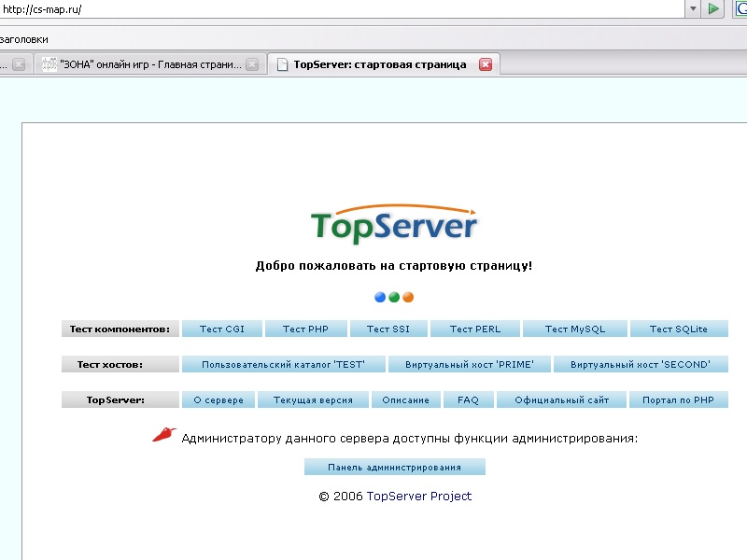The height and width of the screenshot is (560, 747).
Task: Open the Тест PHP link
Action: (x=306, y=329)
